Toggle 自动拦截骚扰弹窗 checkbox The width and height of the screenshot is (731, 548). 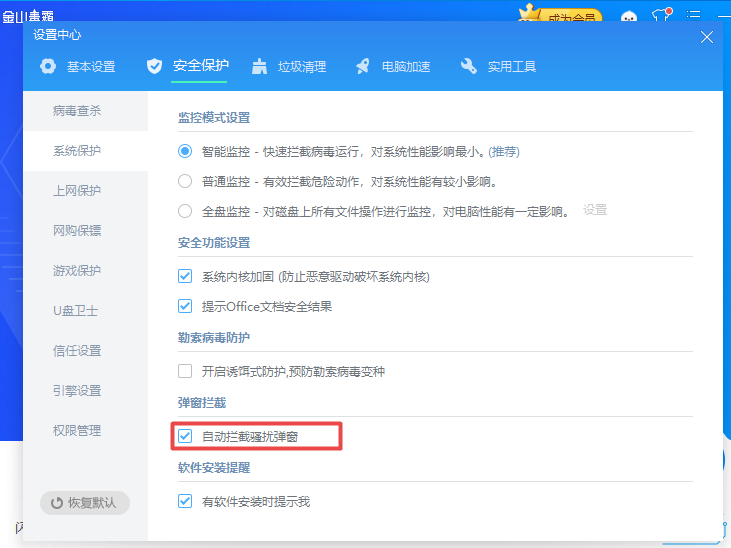coord(185,436)
